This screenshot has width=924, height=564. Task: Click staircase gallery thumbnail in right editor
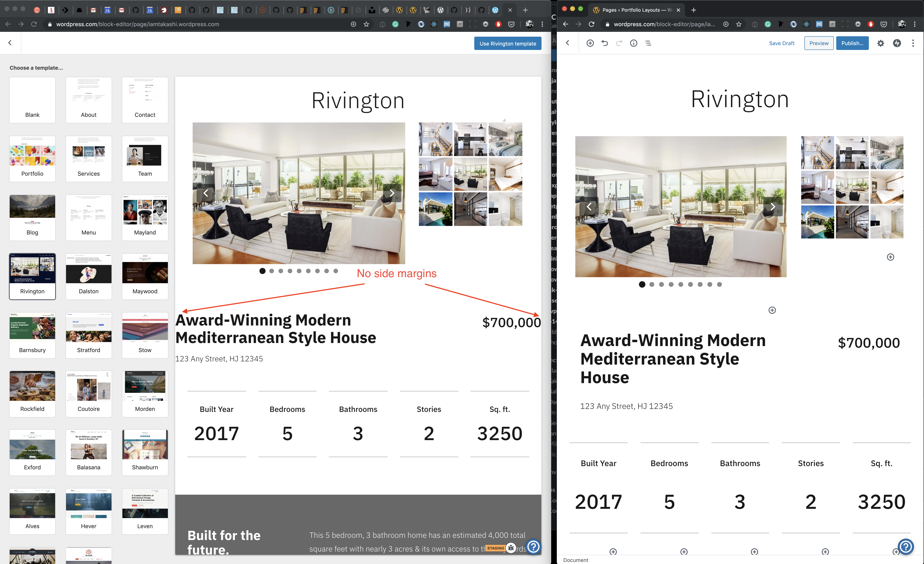(817, 152)
